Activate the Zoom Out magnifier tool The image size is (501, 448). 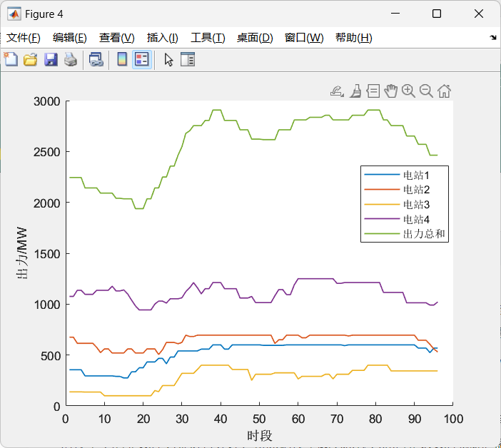[x=426, y=91]
